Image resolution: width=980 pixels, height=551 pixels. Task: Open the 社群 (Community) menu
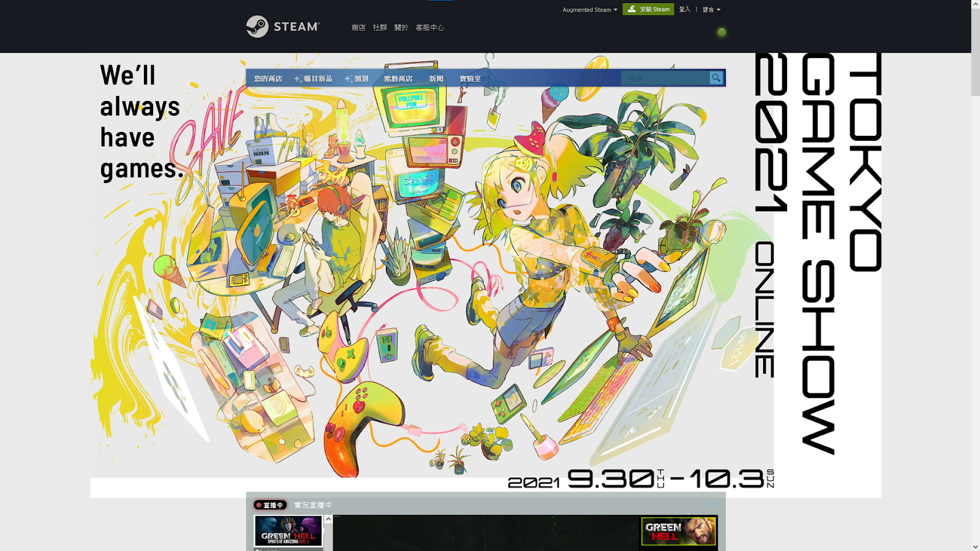point(380,28)
